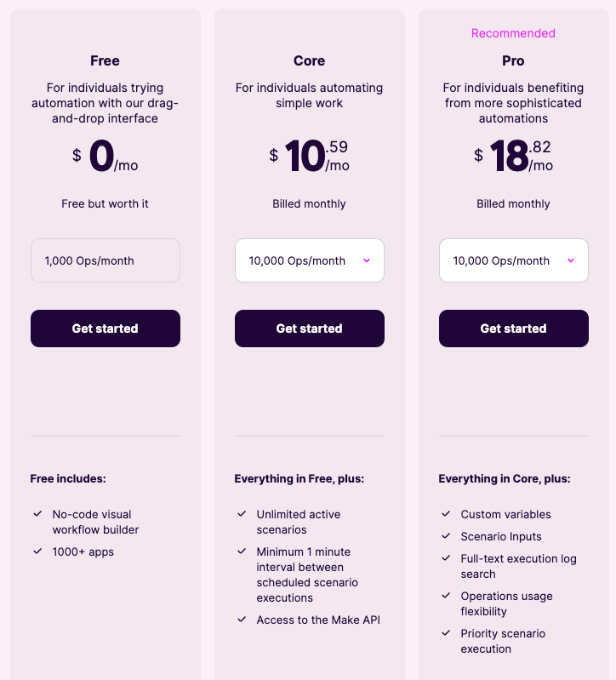Click the checkmark next to Access to the Make API
Image resolution: width=616 pixels, height=680 pixels.
[242, 620]
